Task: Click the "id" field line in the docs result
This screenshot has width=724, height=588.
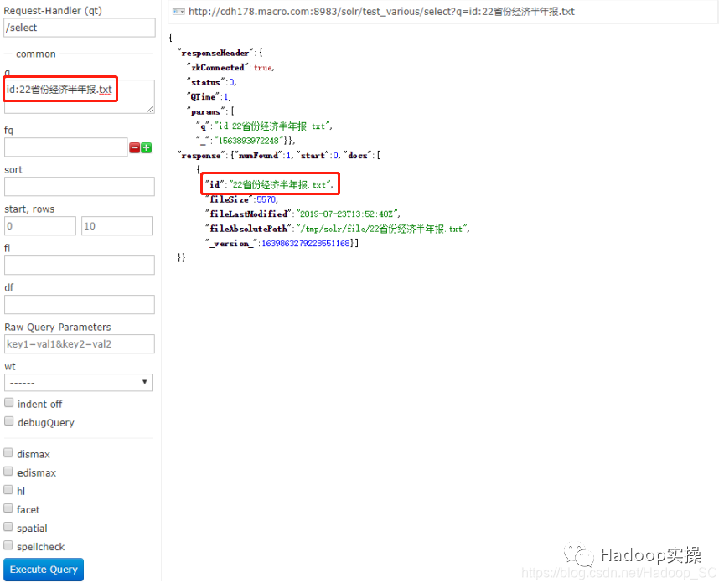Action: (x=270, y=184)
